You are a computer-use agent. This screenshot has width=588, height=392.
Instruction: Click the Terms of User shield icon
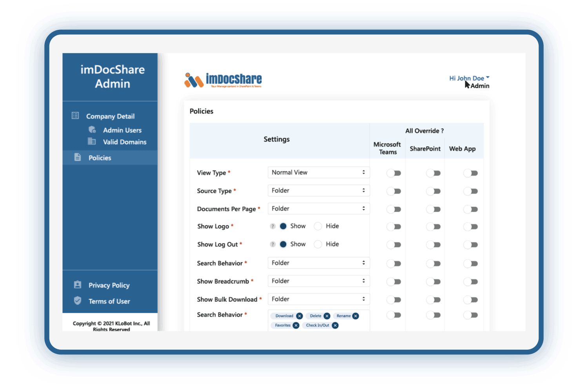point(78,301)
